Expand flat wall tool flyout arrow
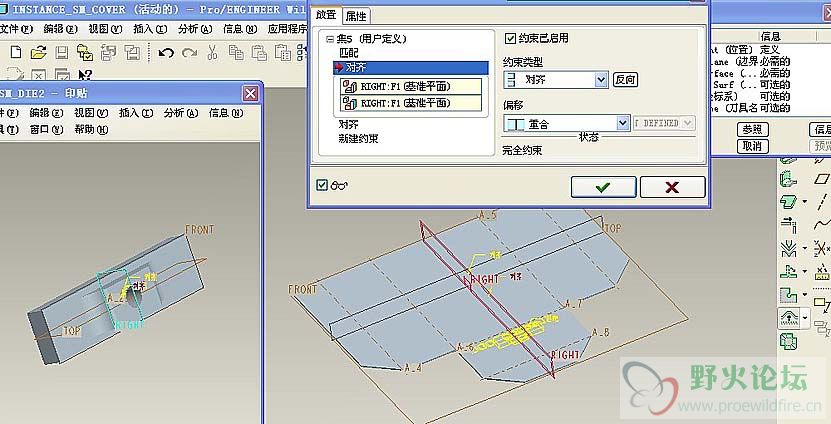 (805, 202)
